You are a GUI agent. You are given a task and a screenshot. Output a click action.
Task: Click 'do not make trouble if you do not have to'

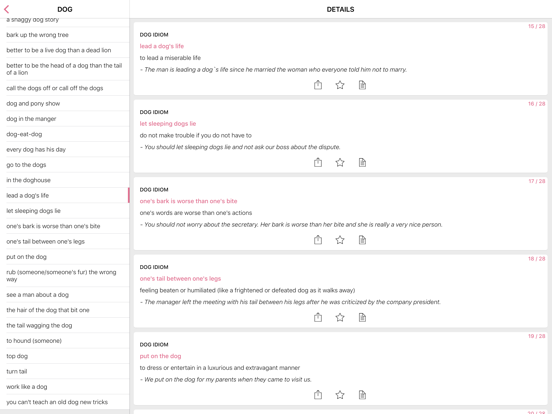[x=195, y=135]
